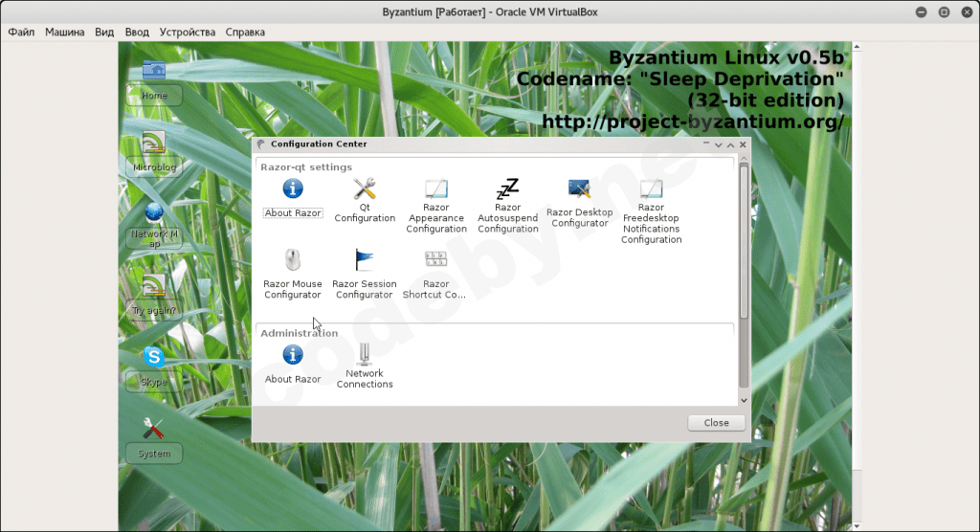Open About Razor under Administration
The height and width of the screenshot is (532, 980).
pos(293,364)
